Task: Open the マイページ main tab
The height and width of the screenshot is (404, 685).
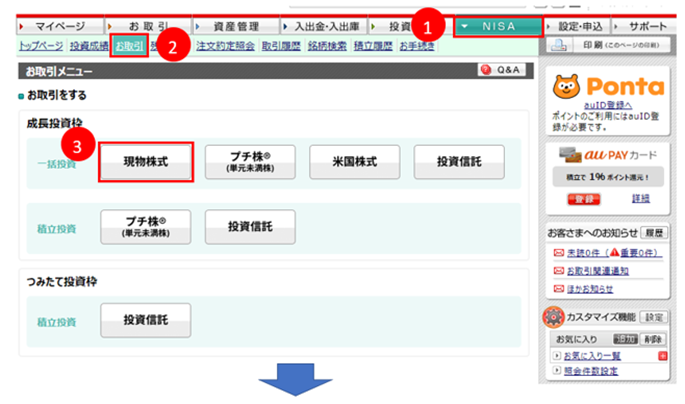Action: pyautogui.click(x=60, y=27)
